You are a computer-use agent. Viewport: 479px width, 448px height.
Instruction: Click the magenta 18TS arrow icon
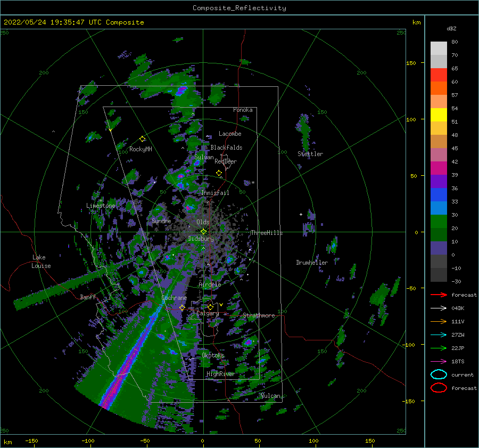tap(439, 362)
